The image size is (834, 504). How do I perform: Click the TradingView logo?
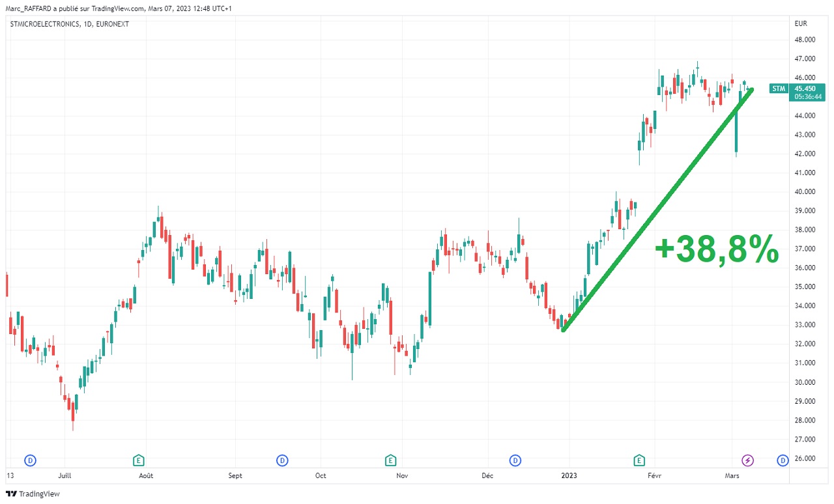pos(33,494)
